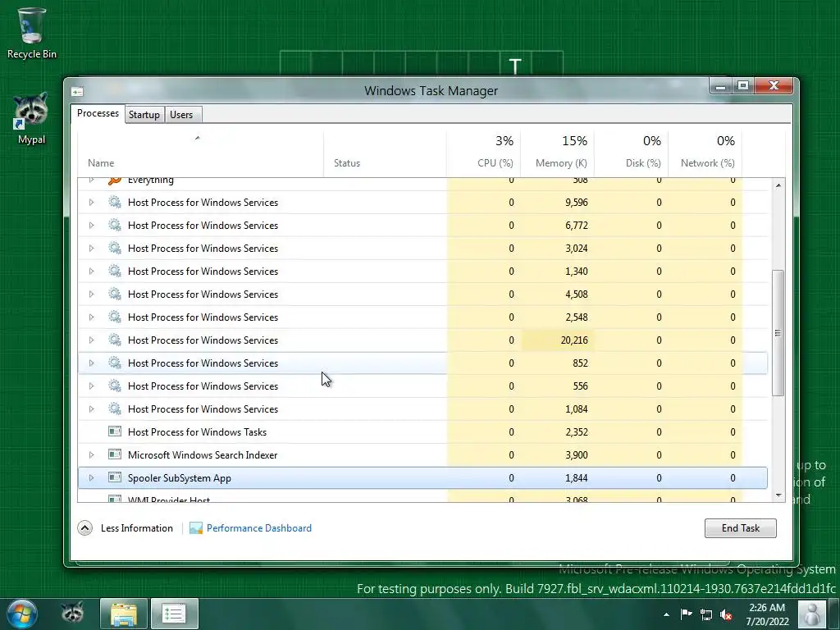Click the Performance Dashboard chart icon
This screenshot has width=840, height=630.
196,528
